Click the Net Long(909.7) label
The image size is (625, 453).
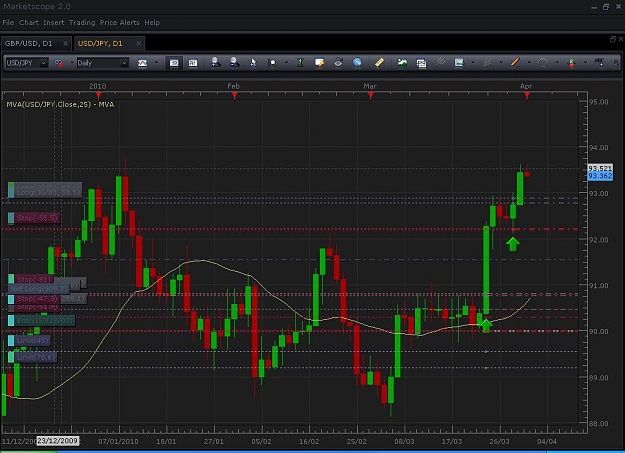[39, 288]
